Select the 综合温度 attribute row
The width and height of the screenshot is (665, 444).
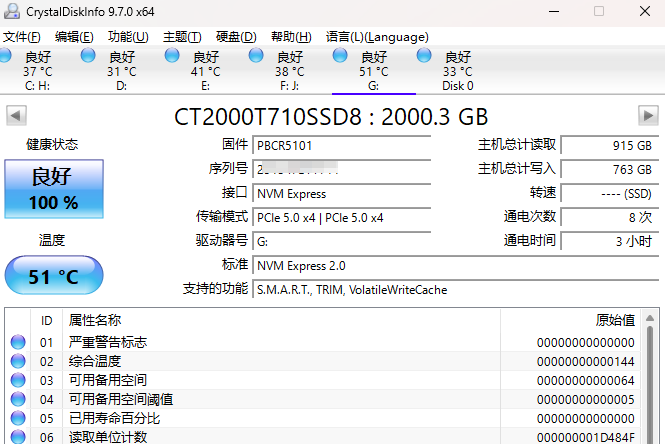(325, 361)
